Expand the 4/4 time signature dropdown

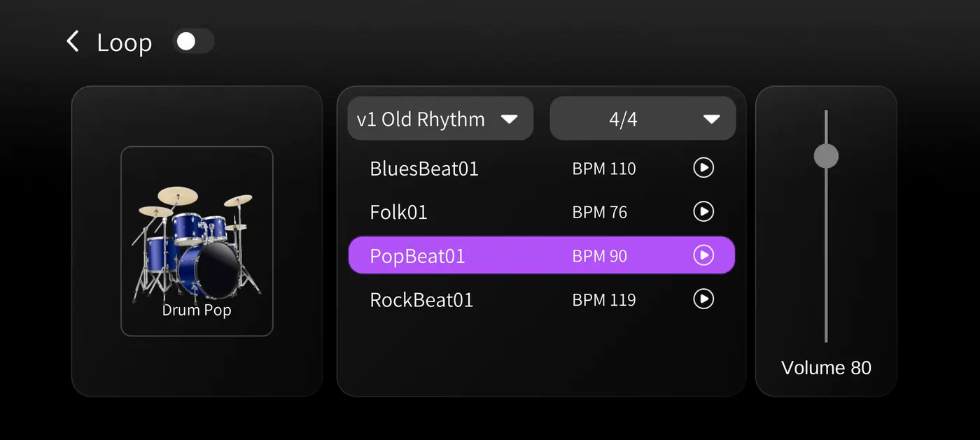click(642, 119)
